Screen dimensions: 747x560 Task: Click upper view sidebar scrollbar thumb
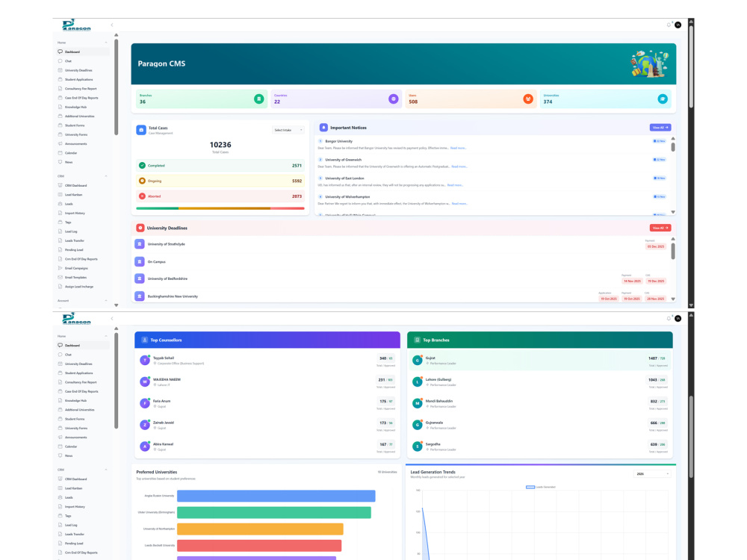117,87
